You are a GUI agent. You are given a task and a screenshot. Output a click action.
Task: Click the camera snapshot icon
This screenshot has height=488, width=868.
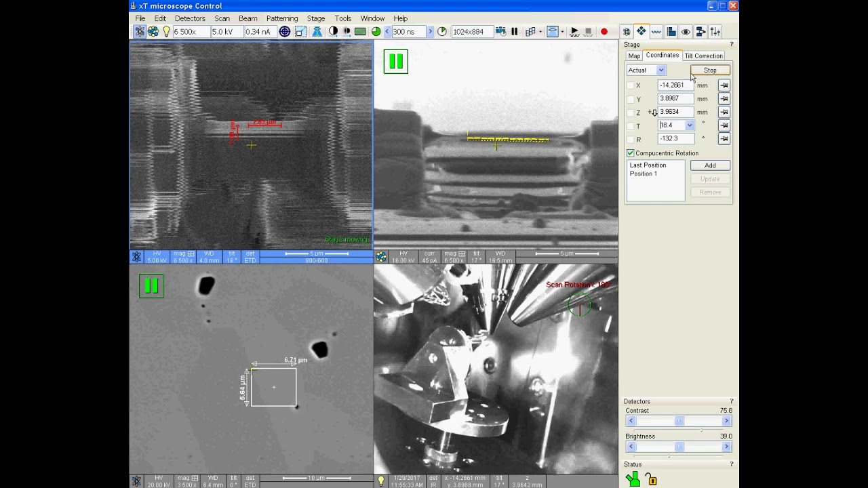tap(500, 31)
